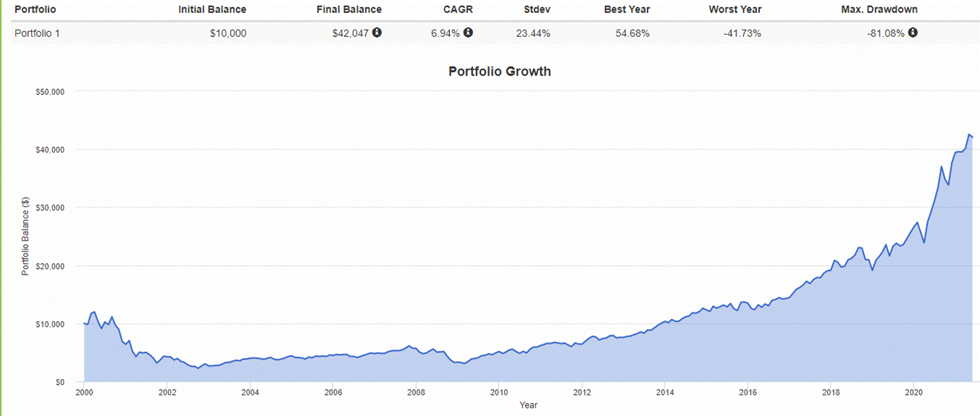980x416 pixels.
Task: Click the CAGR column header
Action: pyautogui.click(x=458, y=10)
